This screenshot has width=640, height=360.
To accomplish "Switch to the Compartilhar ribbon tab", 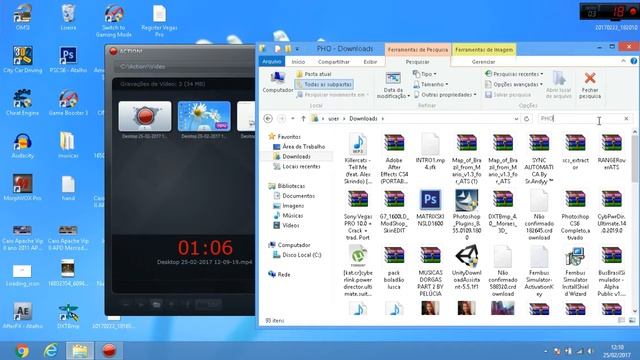I will [x=333, y=62].
